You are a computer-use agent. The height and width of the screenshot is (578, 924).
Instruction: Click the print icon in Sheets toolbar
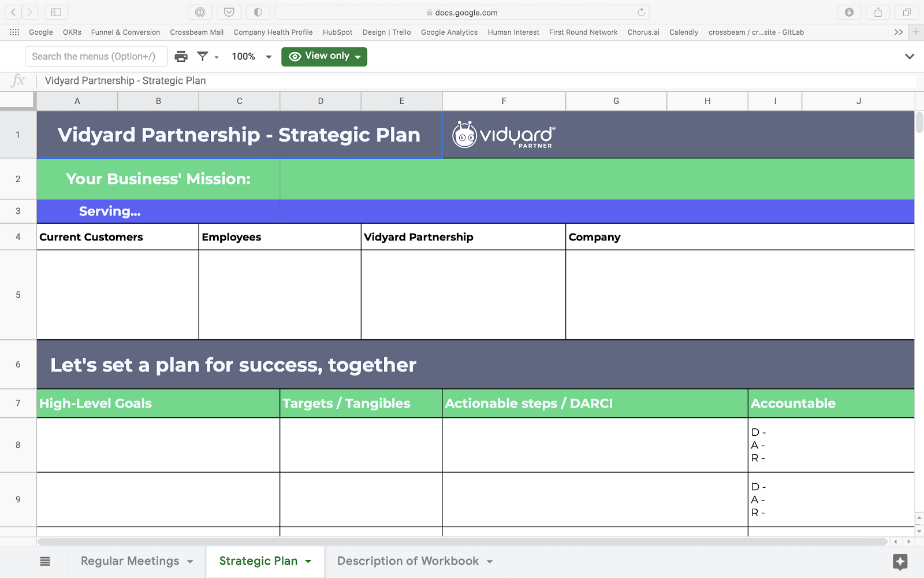[181, 56]
